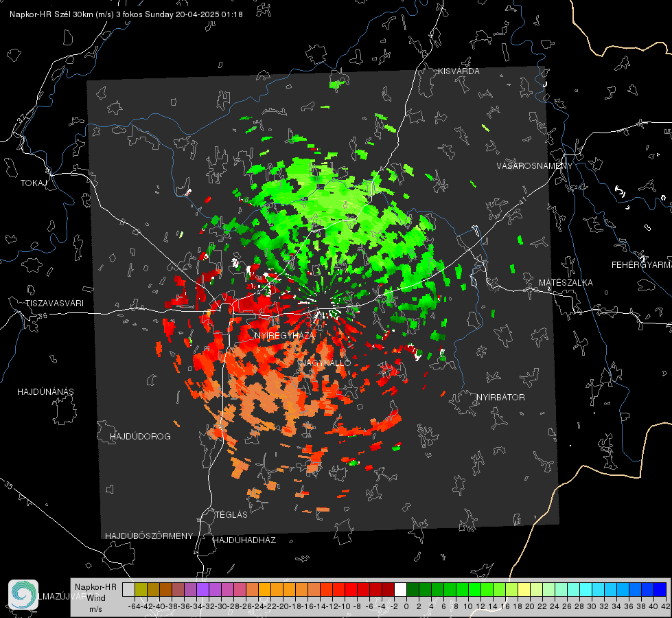Click the HAJDÚNÁNÁS city label
The width and height of the screenshot is (672, 618).
45,391
